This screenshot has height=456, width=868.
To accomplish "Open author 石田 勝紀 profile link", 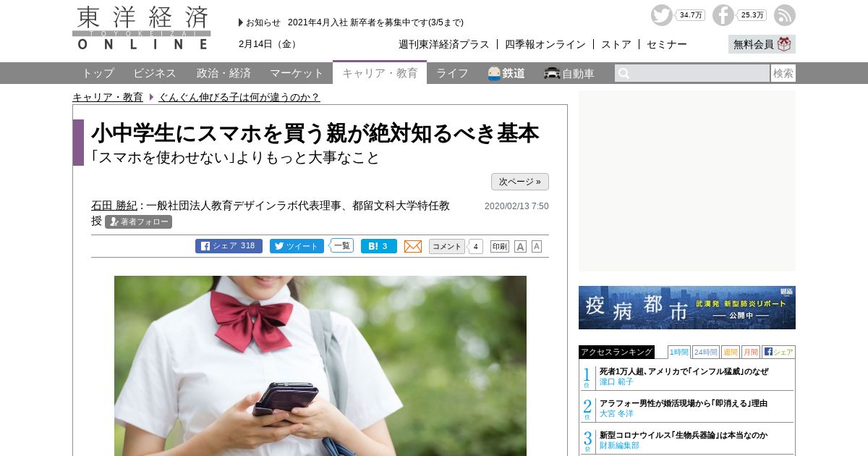I will [x=114, y=206].
